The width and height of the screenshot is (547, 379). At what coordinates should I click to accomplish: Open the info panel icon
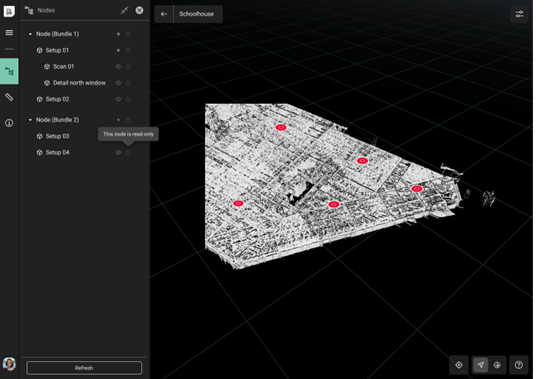[9, 123]
